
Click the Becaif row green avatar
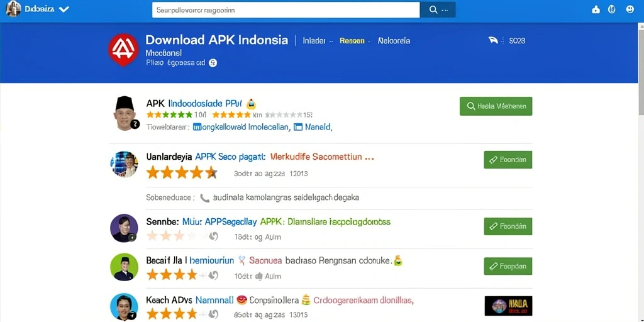(124, 267)
